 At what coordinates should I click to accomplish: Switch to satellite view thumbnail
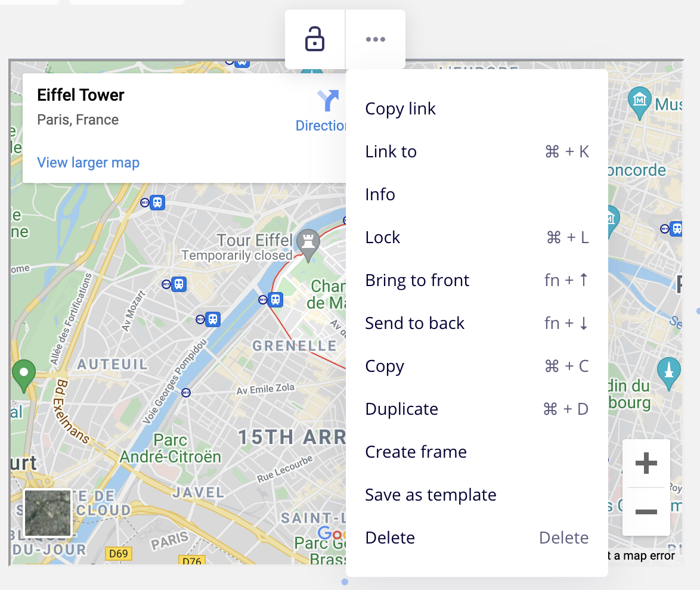(x=48, y=513)
